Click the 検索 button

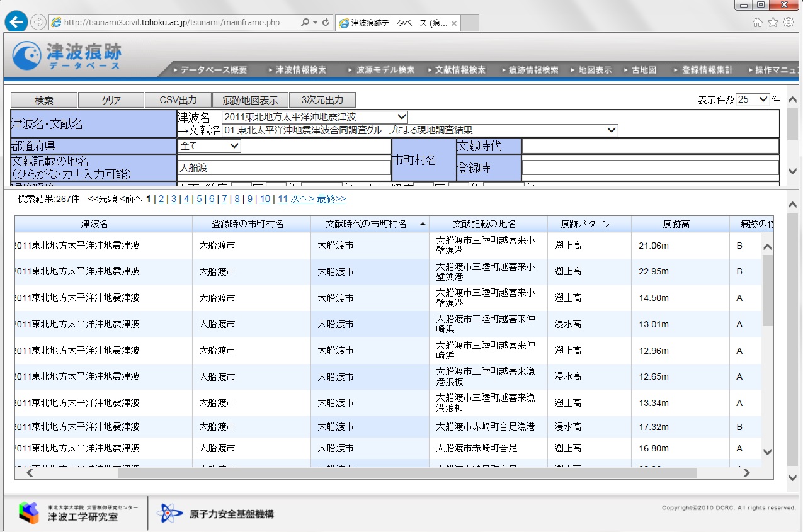(44, 100)
